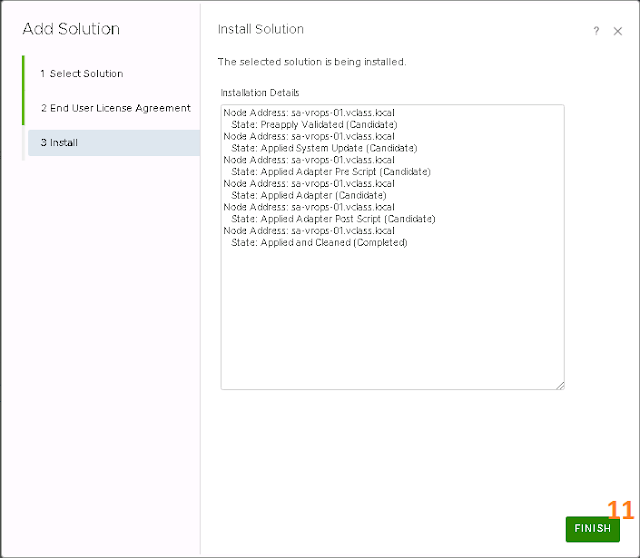Click the Applied Adapter Pre Script line
This screenshot has height=558, width=640.
point(330,172)
